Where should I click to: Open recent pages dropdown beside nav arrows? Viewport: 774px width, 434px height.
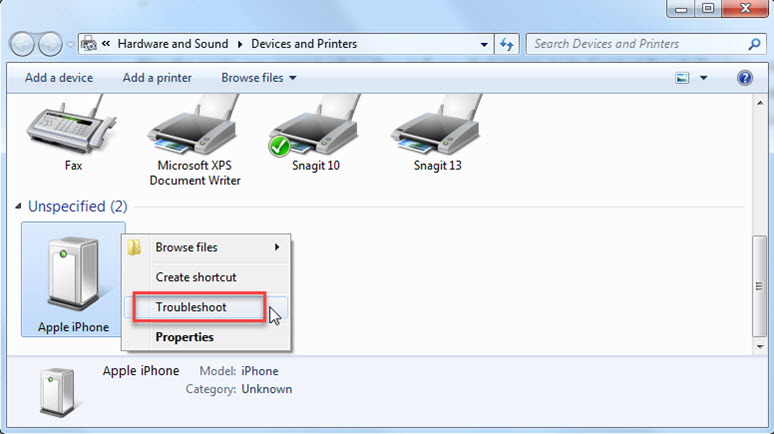click(70, 45)
